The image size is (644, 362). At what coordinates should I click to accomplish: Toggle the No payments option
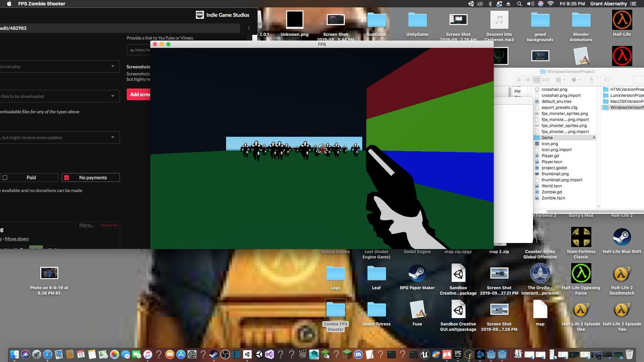click(91, 178)
